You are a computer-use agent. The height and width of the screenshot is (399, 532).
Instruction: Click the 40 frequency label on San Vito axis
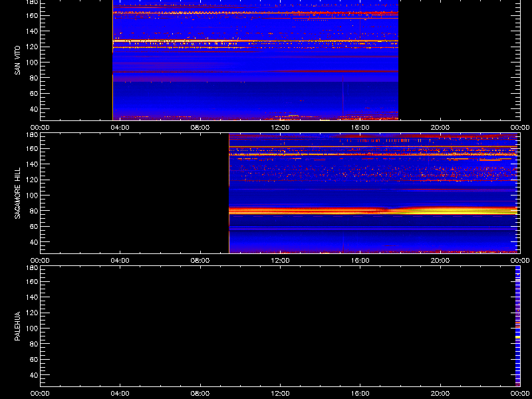pyautogui.click(x=34, y=109)
